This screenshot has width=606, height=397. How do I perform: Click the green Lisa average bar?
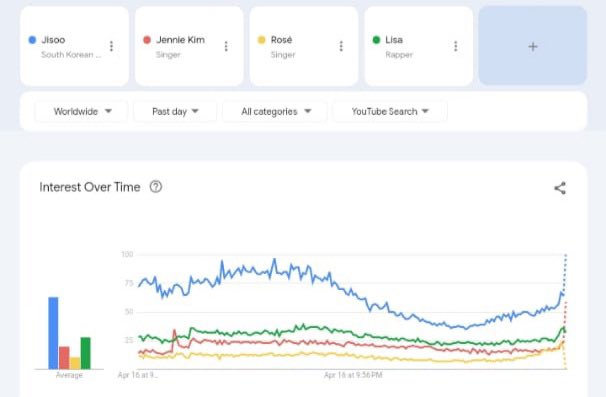pos(85,353)
